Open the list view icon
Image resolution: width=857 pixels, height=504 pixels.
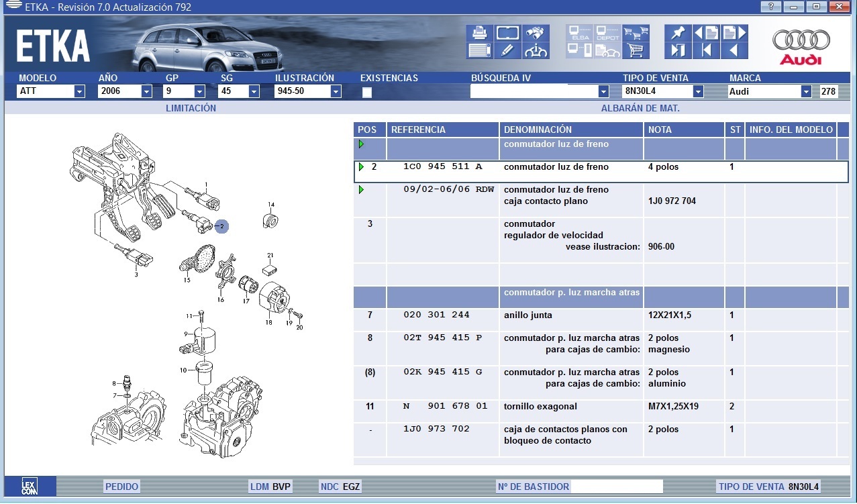coord(479,50)
